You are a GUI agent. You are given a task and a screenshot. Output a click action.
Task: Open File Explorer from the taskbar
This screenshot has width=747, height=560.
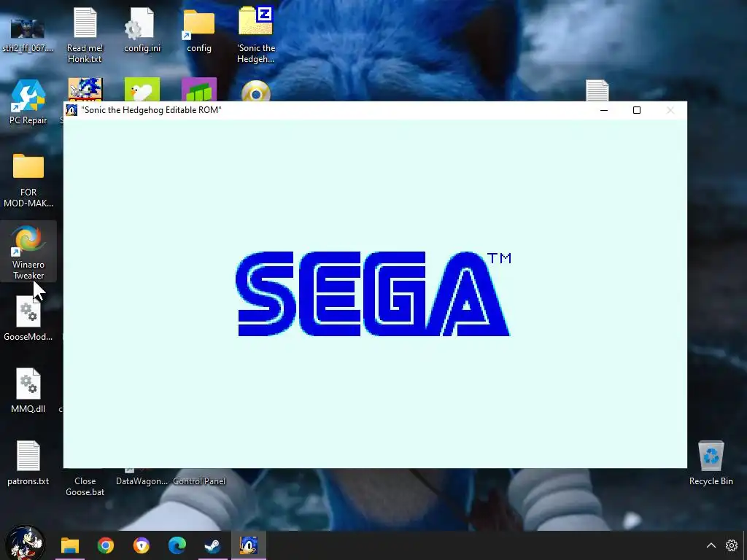point(69,545)
